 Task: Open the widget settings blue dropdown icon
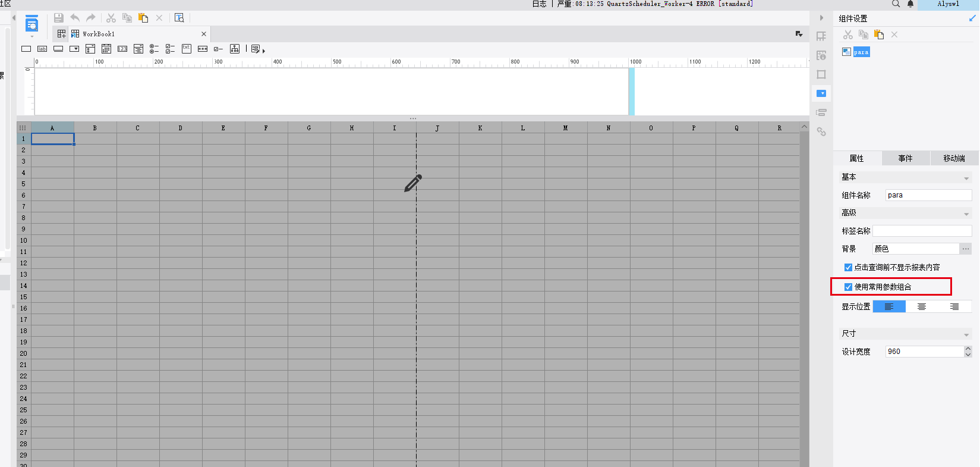coord(821,93)
